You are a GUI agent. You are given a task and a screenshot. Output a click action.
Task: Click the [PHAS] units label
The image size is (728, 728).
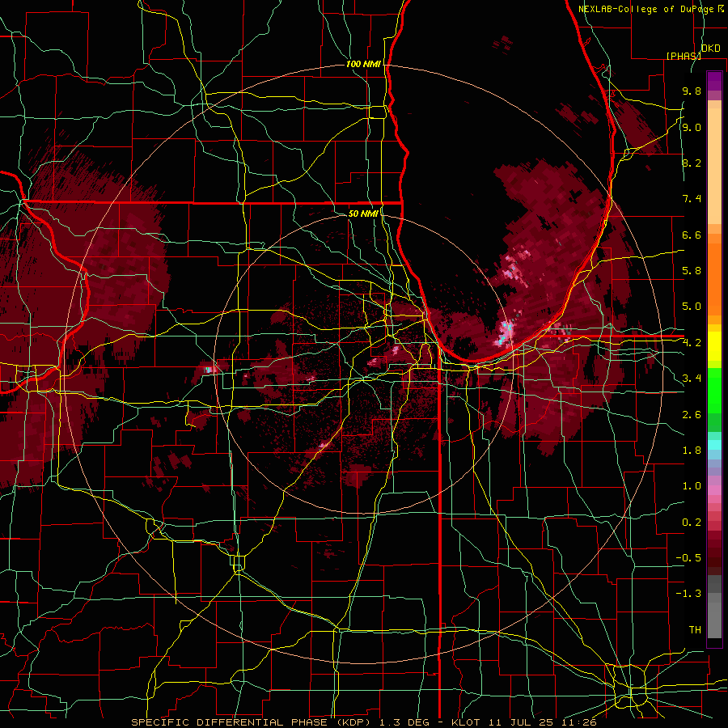pyautogui.click(x=684, y=56)
